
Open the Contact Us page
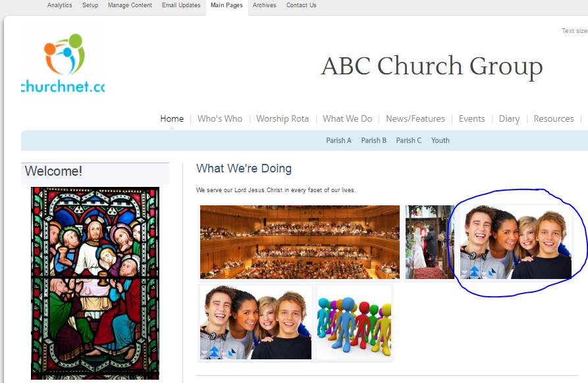(301, 5)
